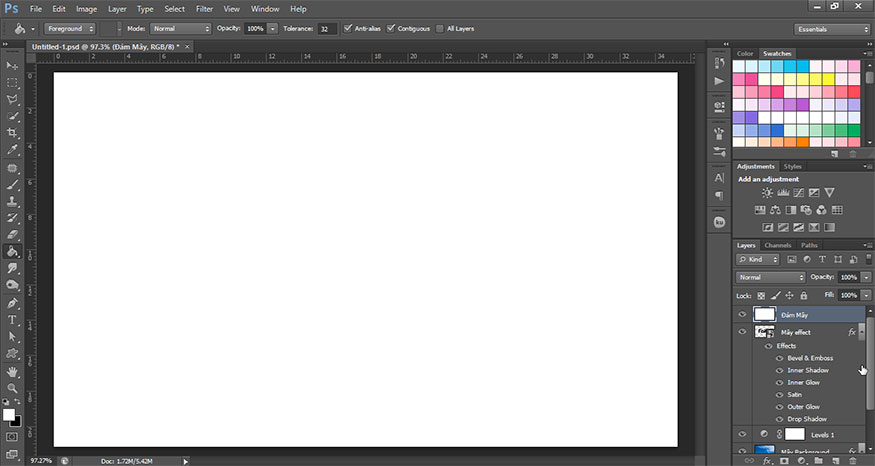Select the Rectangular Marquee tool
Viewport: 875px width, 466px height.
point(12,83)
